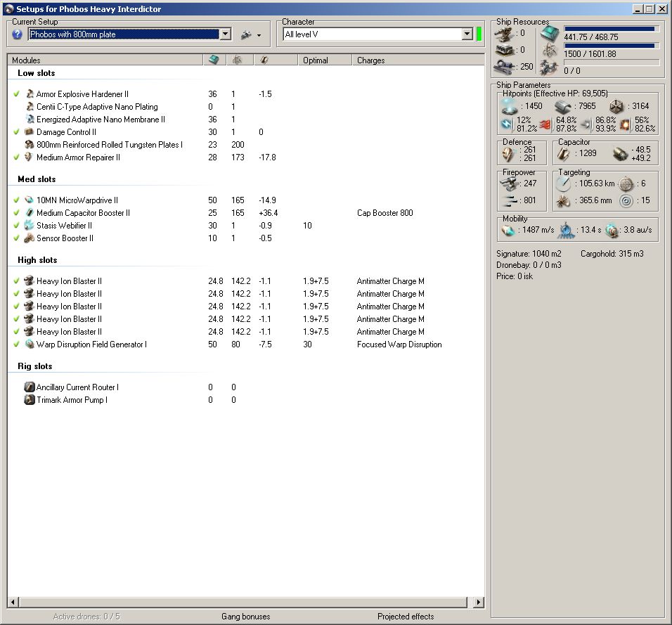Click the Ancillary Current Router I rig icon
The width and height of the screenshot is (672, 625).
pyautogui.click(x=29, y=387)
